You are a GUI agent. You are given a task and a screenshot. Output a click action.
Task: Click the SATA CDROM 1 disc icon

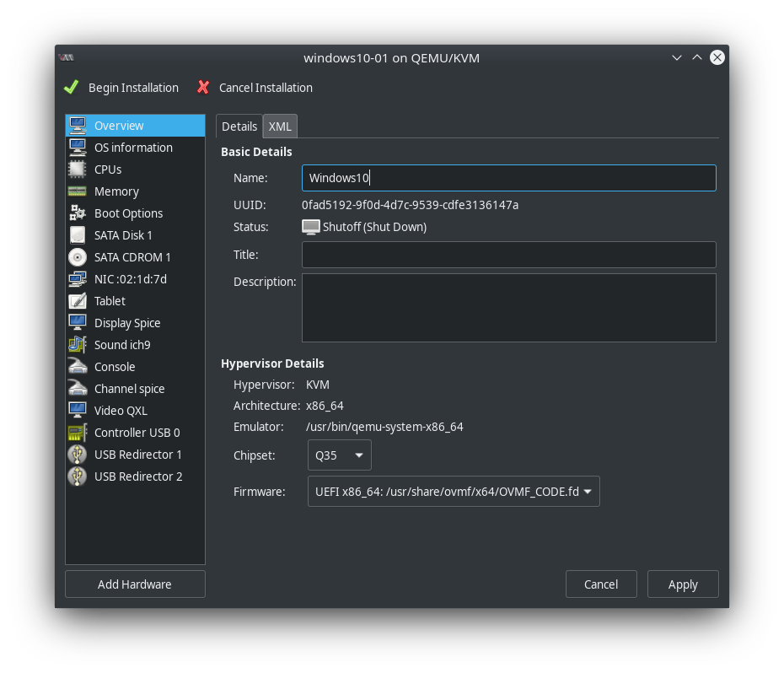pos(78,257)
